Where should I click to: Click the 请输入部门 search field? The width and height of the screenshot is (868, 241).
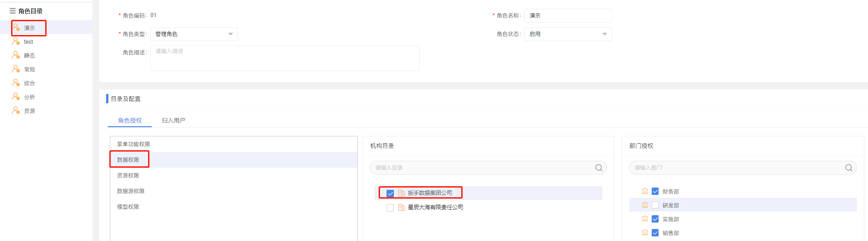click(x=743, y=168)
